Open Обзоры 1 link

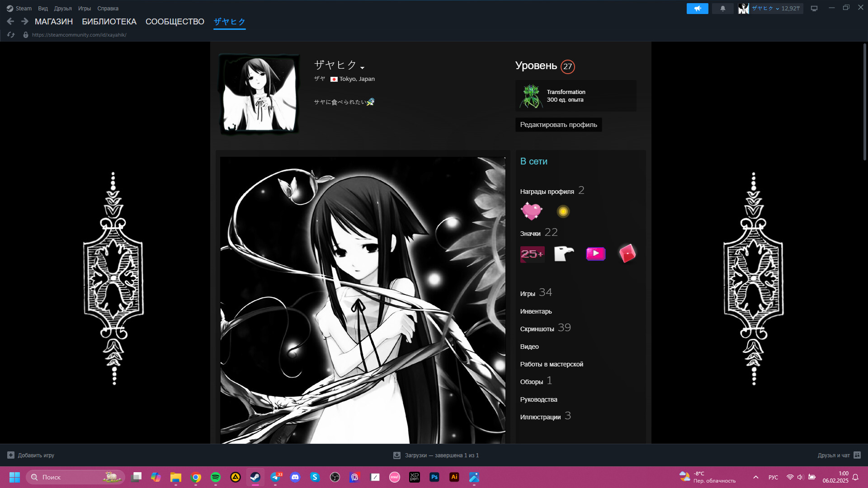536,381
